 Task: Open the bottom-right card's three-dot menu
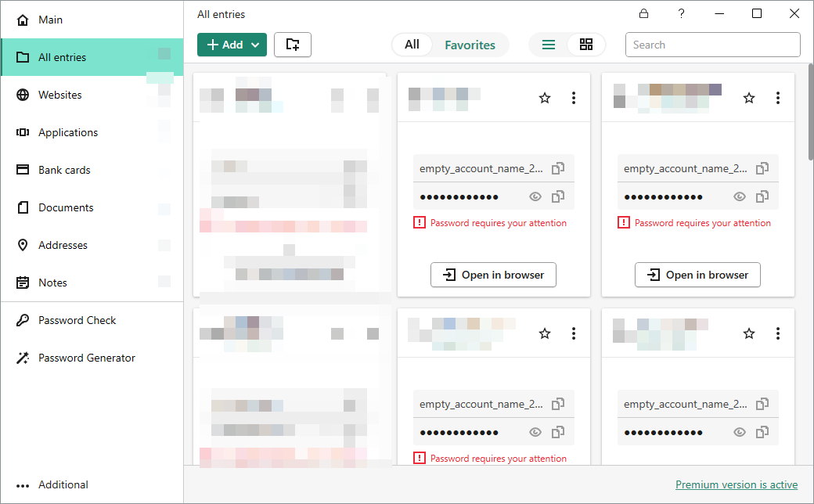[x=778, y=333]
